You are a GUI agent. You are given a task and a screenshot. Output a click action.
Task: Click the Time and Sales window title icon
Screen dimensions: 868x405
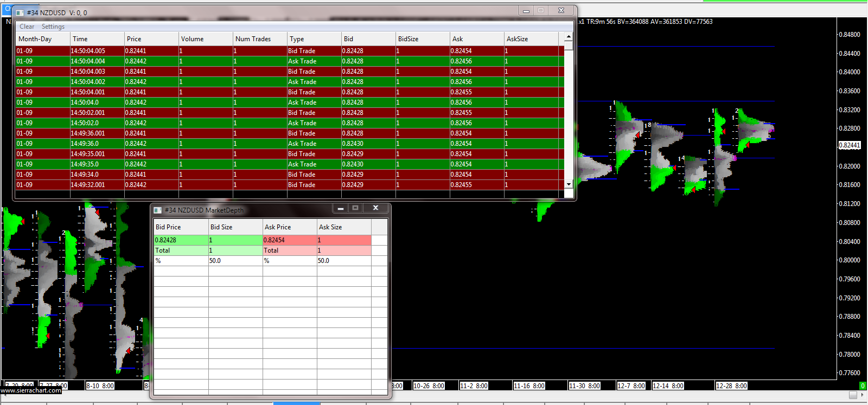click(x=20, y=12)
